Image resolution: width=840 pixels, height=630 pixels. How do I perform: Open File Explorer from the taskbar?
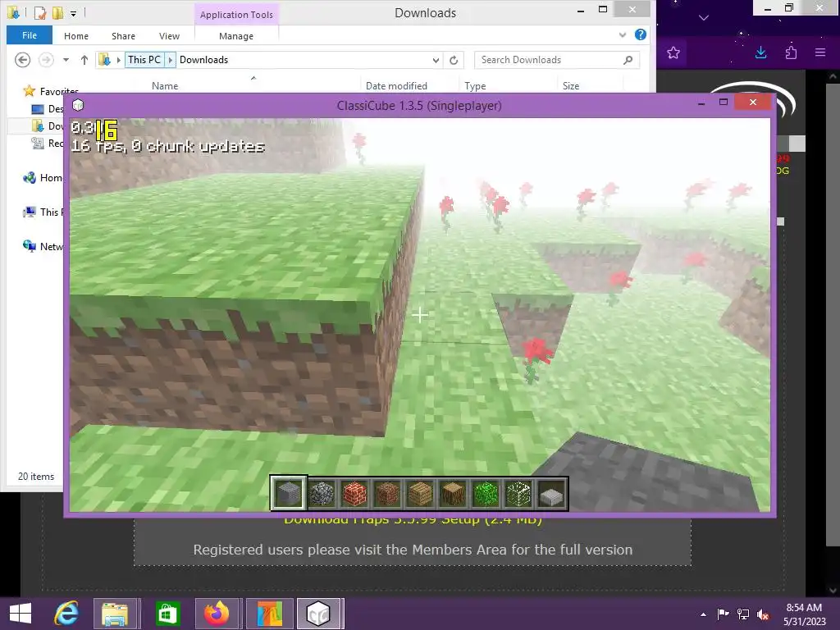tap(115, 614)
